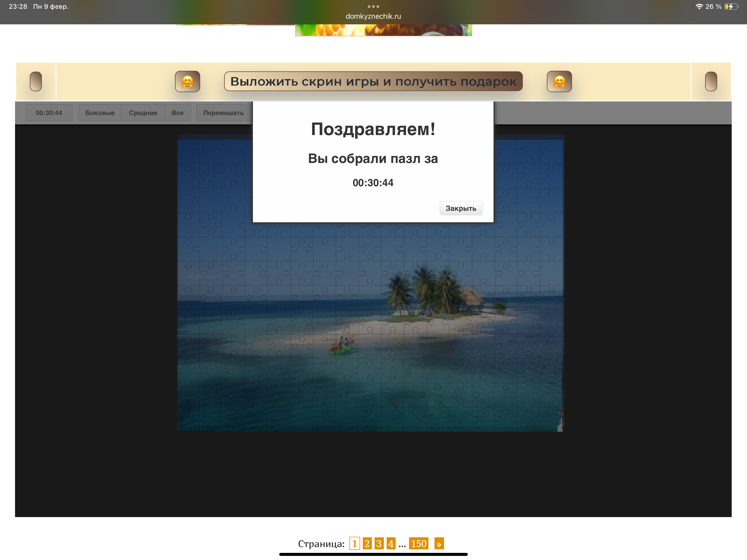The height and width of the screenshot is (560, 747).
Task: Close the congratulations dialog with Закрыть
Action: tap(461, 208)
